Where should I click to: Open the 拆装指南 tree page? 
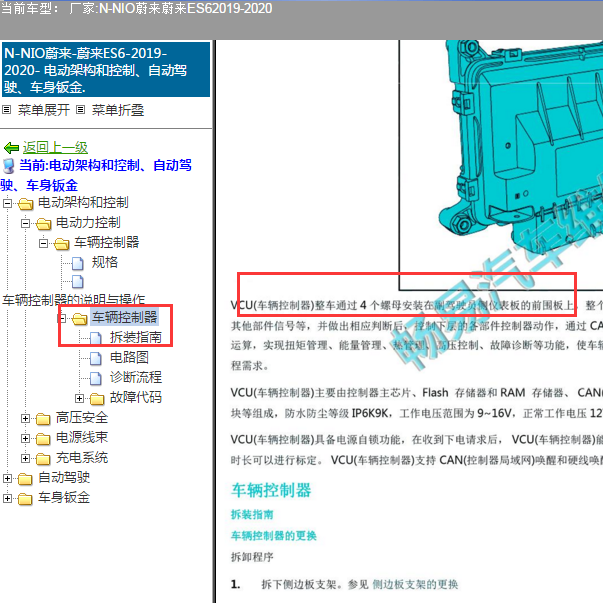click(x=136, y=337)
